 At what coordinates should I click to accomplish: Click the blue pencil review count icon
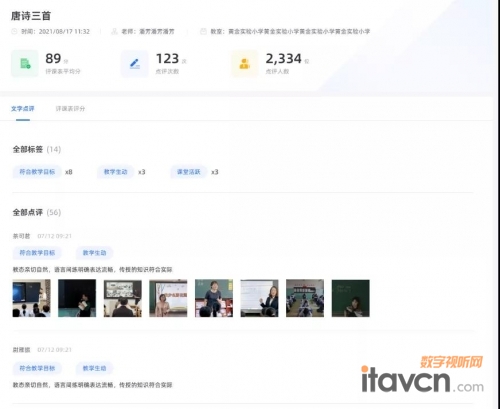tap(135, 63)
